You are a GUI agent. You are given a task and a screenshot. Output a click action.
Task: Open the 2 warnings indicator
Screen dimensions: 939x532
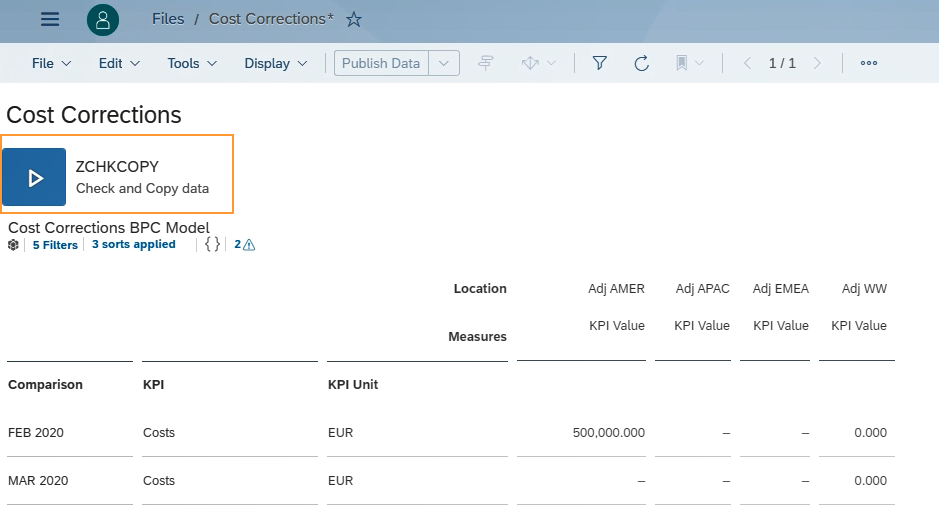(244, 244)
